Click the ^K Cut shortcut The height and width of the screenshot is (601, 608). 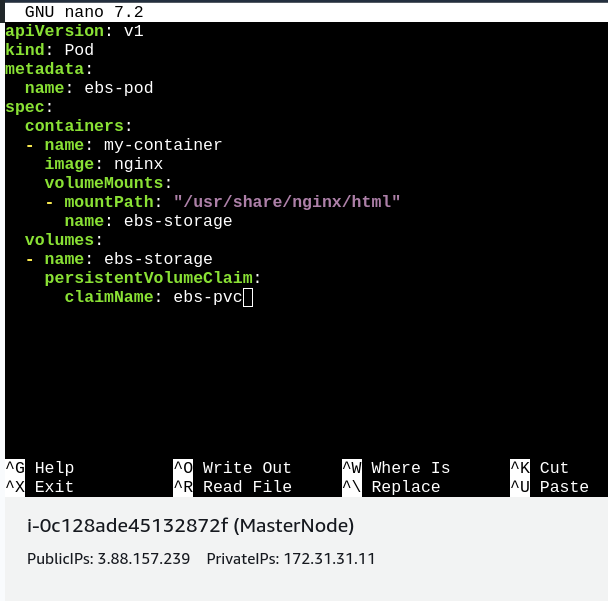pyautogui.click(x=539, y=468)
